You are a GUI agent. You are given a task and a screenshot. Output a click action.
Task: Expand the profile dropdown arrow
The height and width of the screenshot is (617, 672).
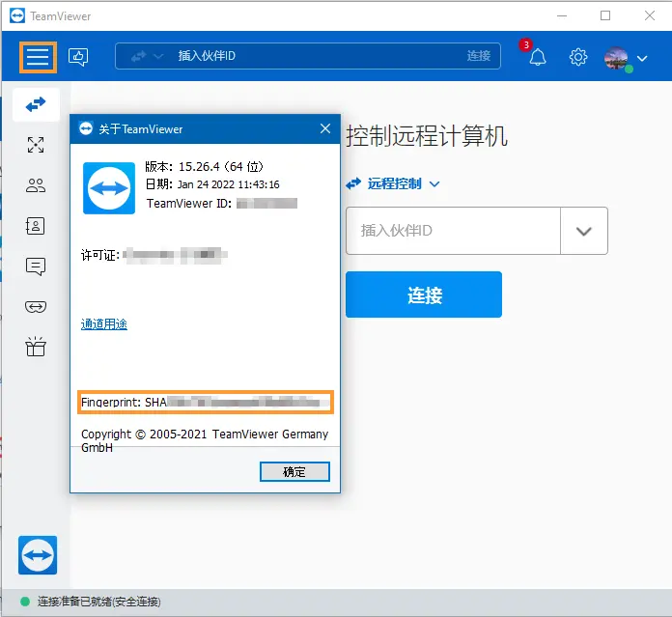(x=642, y=58)
